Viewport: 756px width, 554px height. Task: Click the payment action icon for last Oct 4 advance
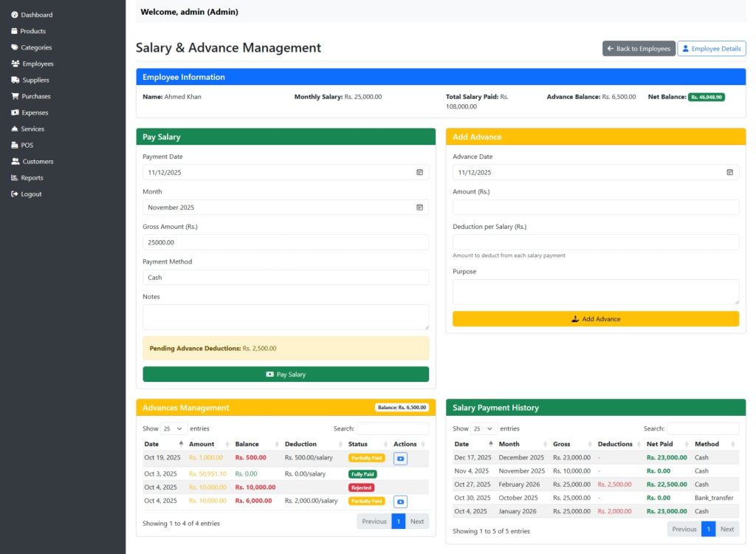[x=400, y=502]
